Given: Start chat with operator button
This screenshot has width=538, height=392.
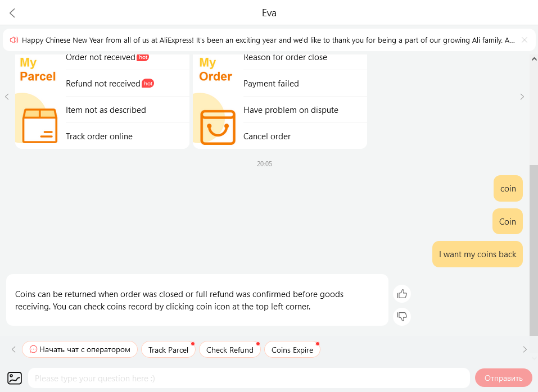Looking at the screenshot, I should tap(80, 349).
